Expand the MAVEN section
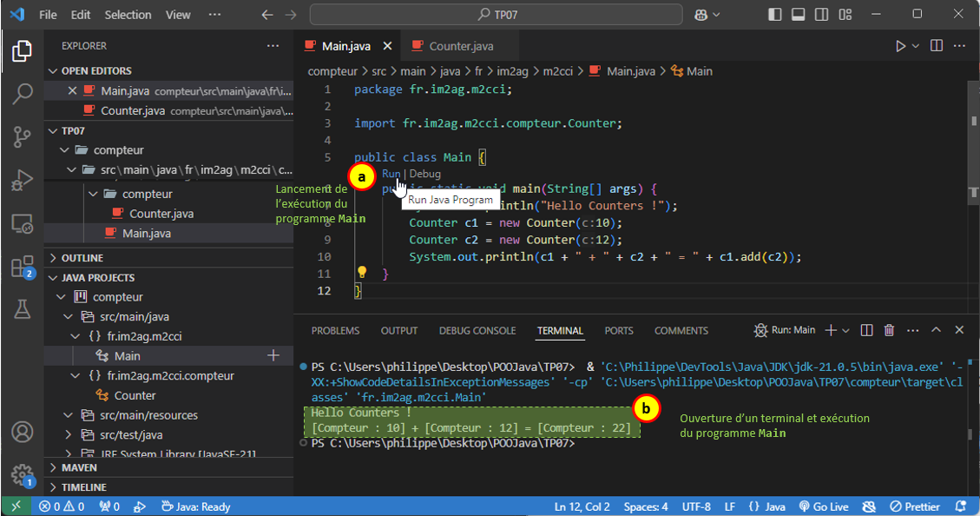The width and height of the screenshot is (980, 516). pyautogui.click(x=79, y=467)
